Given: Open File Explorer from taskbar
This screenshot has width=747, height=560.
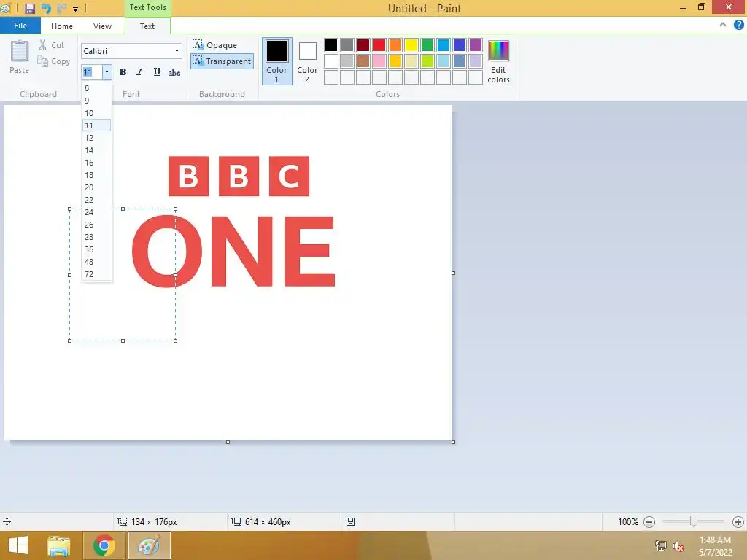Looking at the screenshot, I should pyautogui.click(x=59, y=545).
